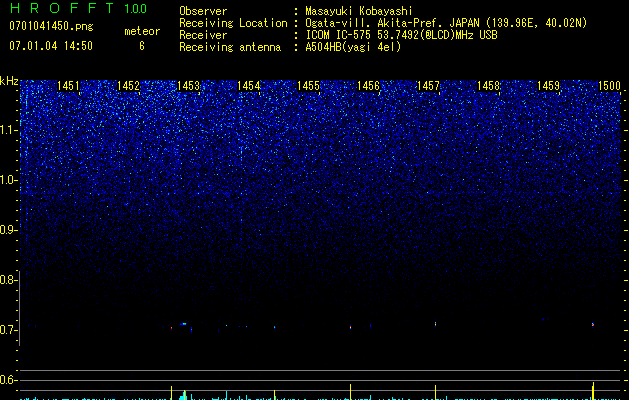Click the 1455 time marker
The height and width of the screenshot is (400, 629).
(x=308, y=86)
